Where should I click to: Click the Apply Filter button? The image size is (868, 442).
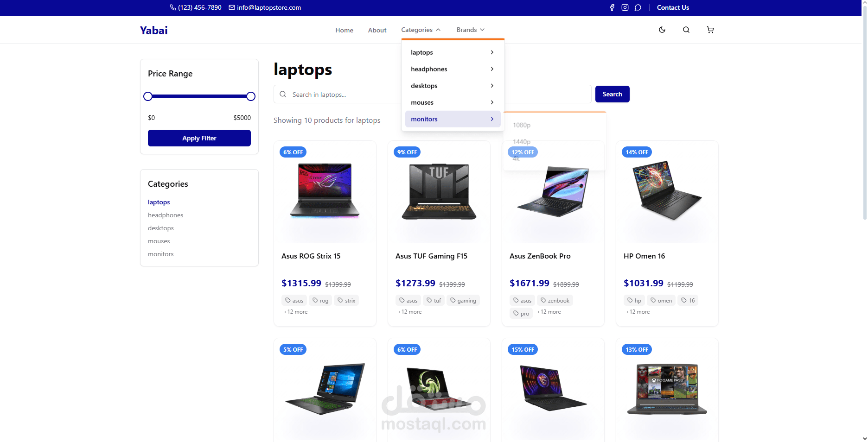tap(199, 138)
